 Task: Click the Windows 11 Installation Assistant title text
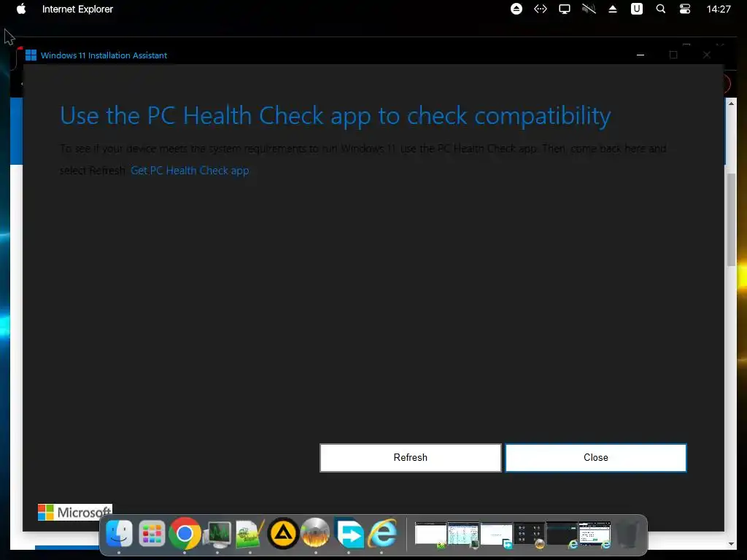point(104,55)
